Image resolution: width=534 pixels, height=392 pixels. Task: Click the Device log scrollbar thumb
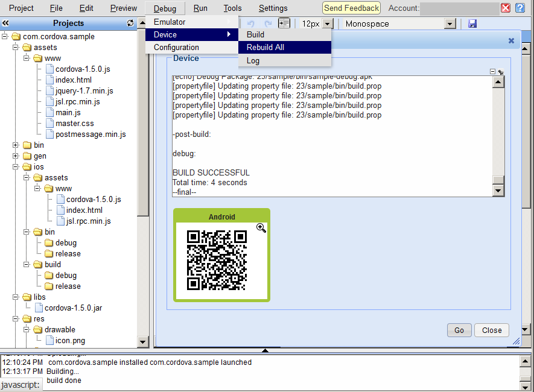(x=498, y=180)
